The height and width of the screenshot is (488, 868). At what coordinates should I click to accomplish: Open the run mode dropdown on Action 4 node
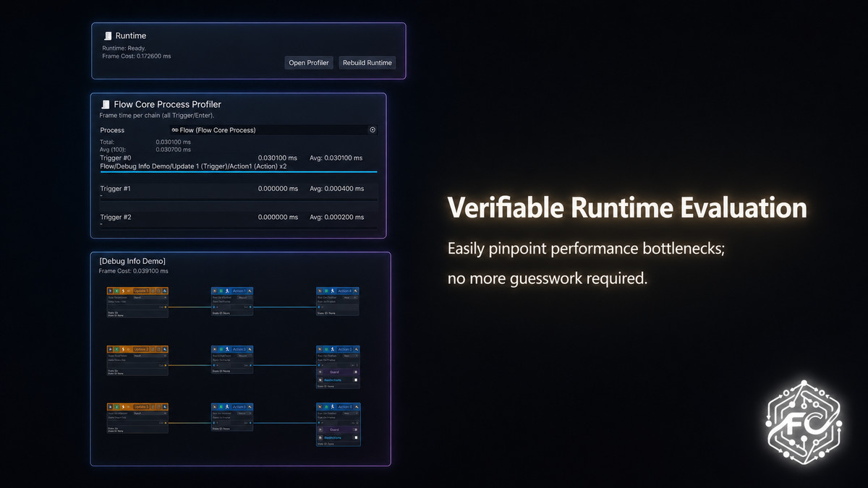pos(349,297)
